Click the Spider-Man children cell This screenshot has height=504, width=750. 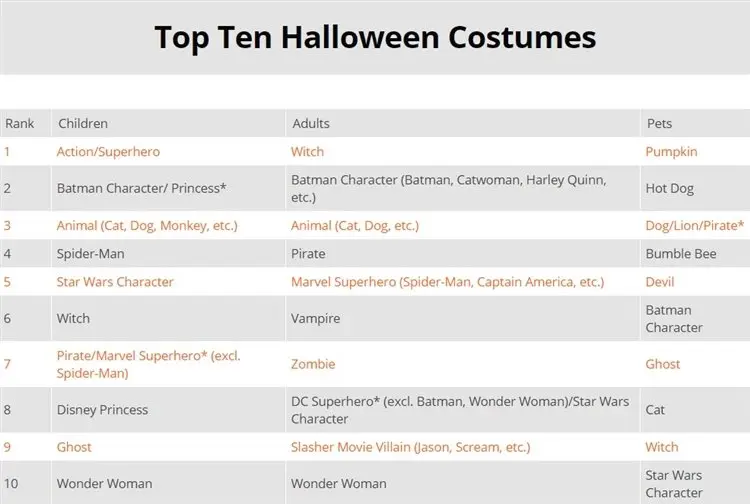(90, 254)
